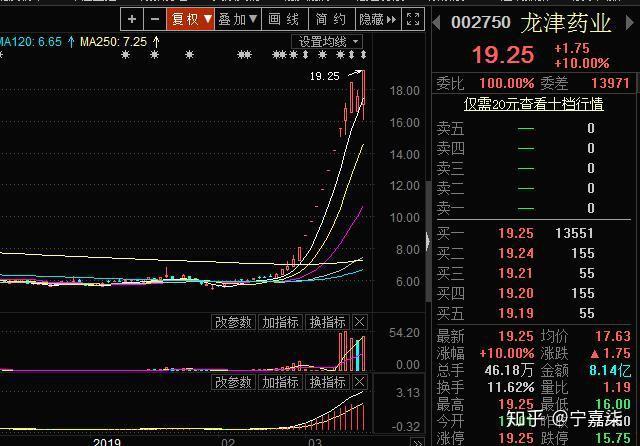The image size is (640, 446).
Task: Click 换指标 on MACD indicator panel
Action: (328, 382)
